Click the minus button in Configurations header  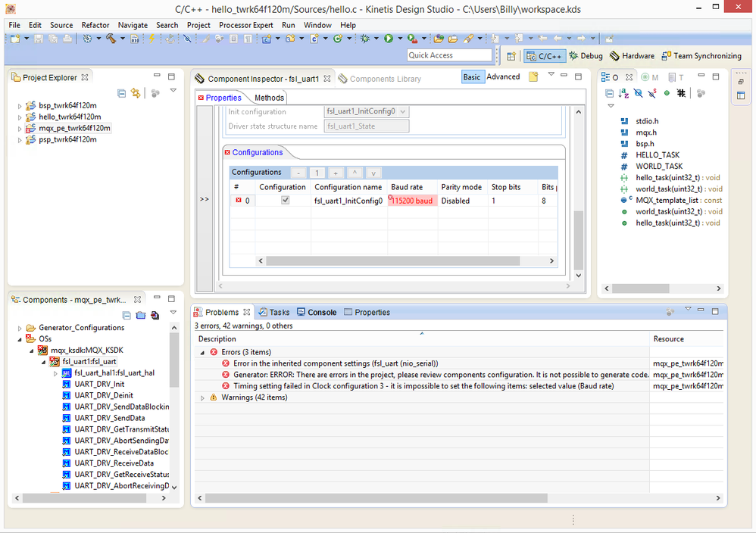[x=298, y=173]
